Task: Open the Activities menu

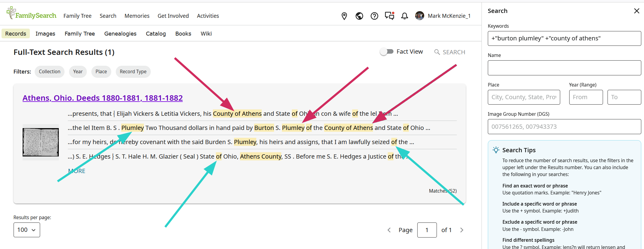Action: [x=208, y=16]
